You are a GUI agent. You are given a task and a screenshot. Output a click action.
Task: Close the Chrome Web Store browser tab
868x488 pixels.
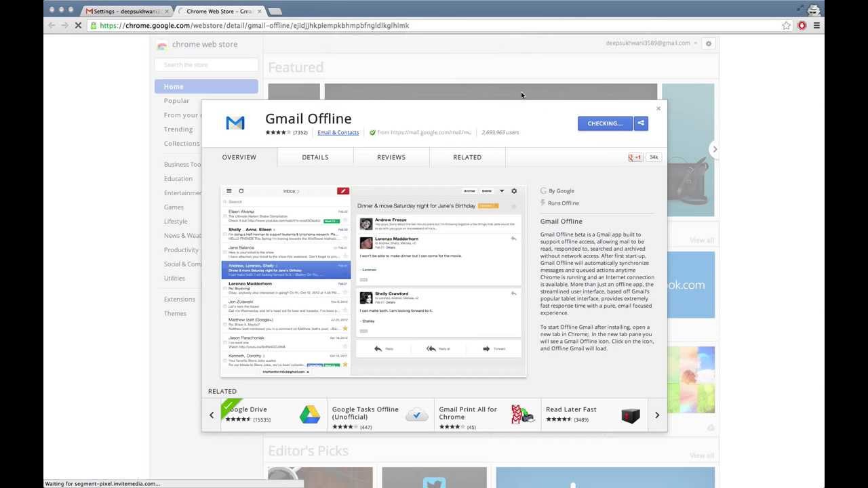click(x=259, y=12)
